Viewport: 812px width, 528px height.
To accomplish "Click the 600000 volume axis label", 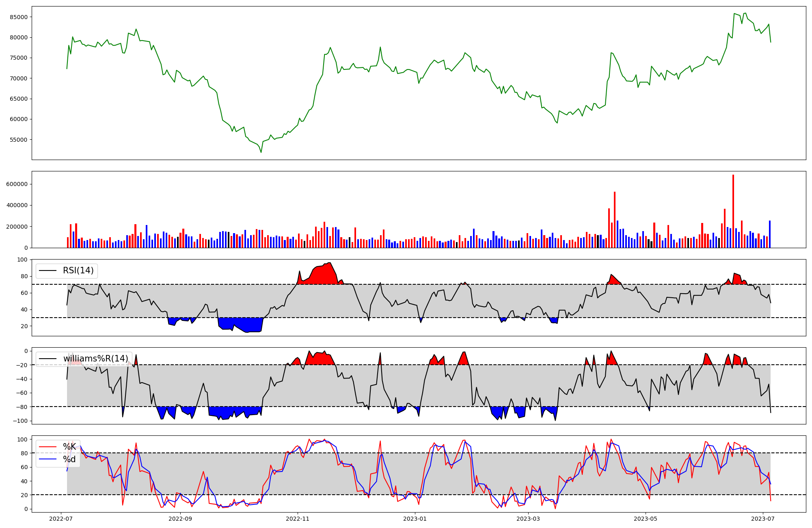I will (x=17, y=184).
